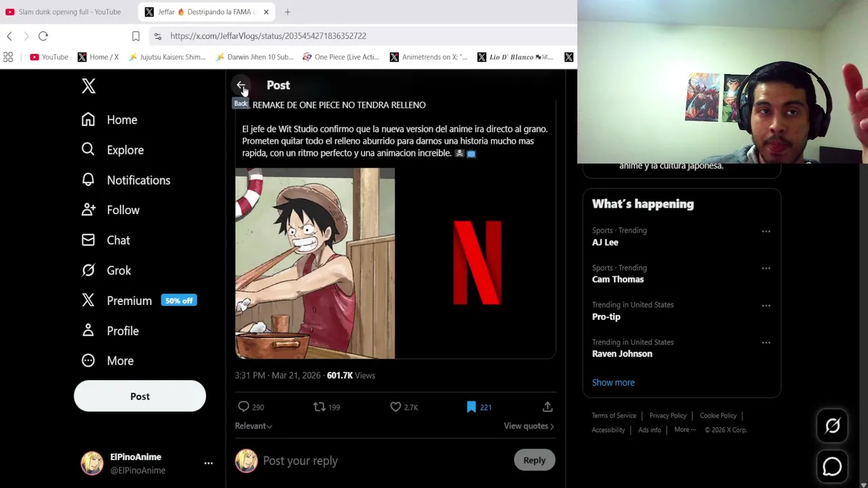Viewport: 868px width, 488px height.
Task: Click the site settings icon in address bar
Action: (x=157, y=36)
